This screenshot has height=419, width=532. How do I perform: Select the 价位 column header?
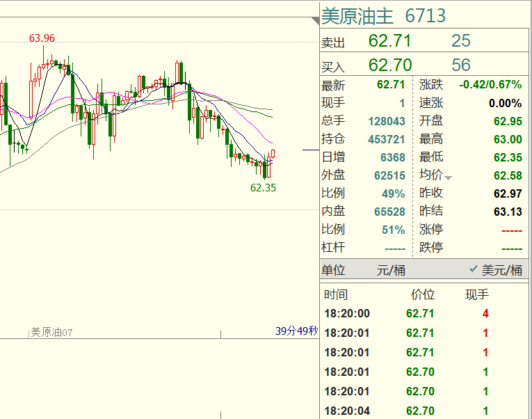click(423, 295)
